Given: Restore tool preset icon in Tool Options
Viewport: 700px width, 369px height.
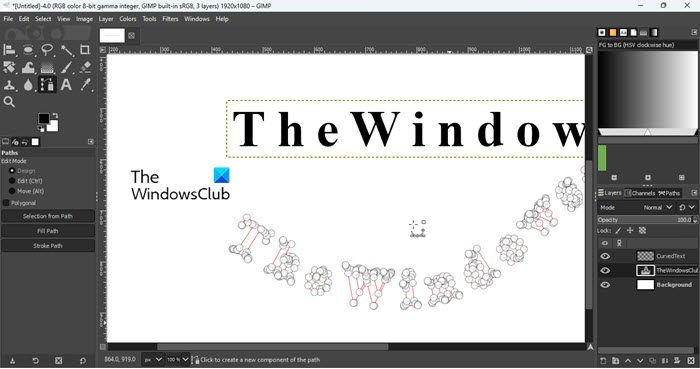Looking at the screenshot, I should pyautogui.click(x=36, y=360).
